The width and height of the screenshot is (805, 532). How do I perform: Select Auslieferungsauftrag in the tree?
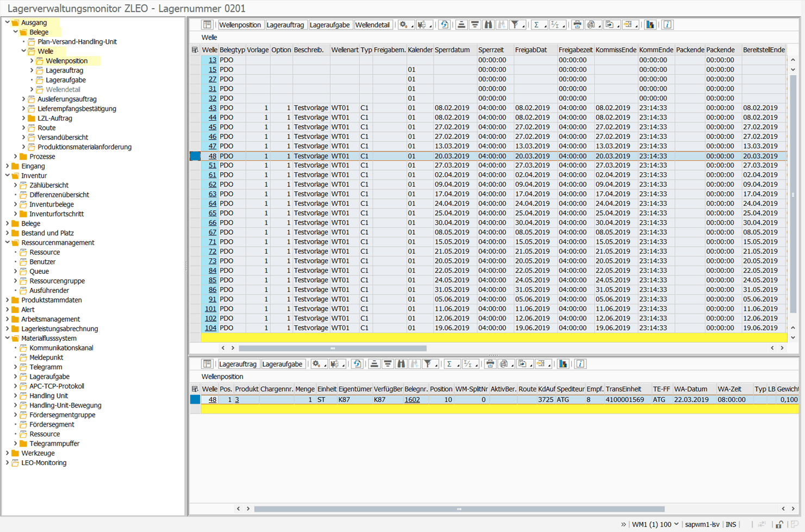tap(67, 99)
